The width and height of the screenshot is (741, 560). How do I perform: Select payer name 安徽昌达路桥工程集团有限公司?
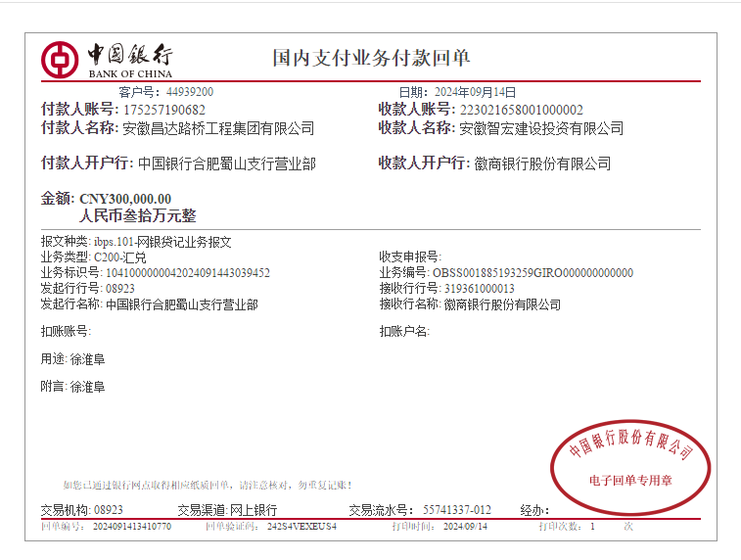[x=218, y=128]
